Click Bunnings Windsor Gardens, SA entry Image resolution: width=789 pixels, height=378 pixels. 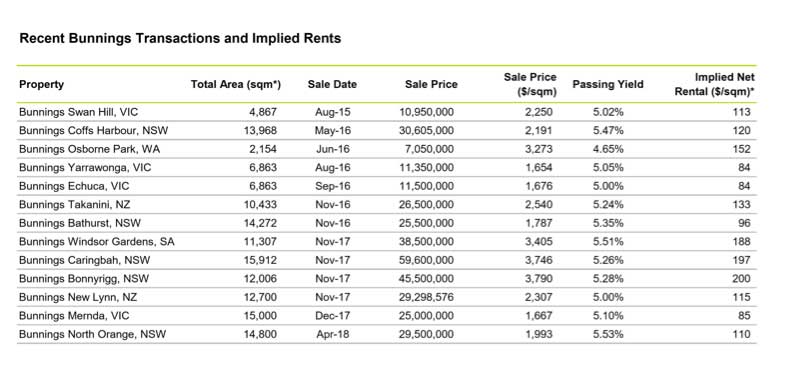click(97, 242)
